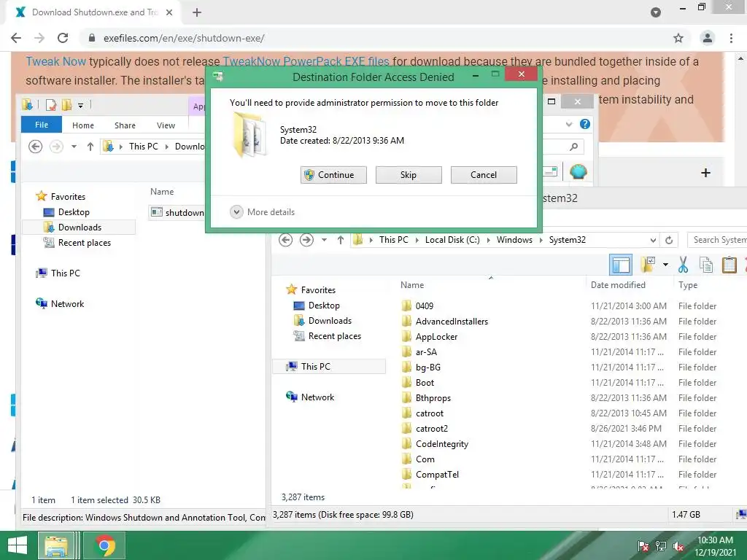Click the forward arrow in the System32 window
This screenshot has height=560, width=747.
(x=306, y=239)
